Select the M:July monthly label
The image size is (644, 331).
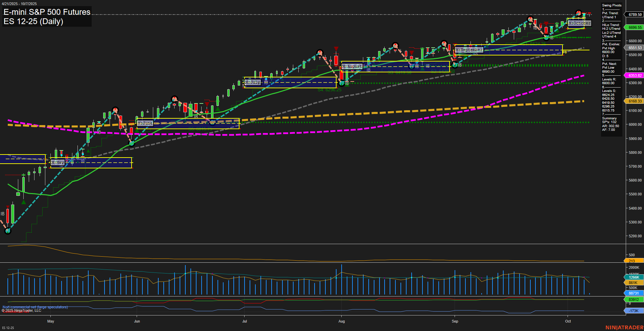[252, 82]
